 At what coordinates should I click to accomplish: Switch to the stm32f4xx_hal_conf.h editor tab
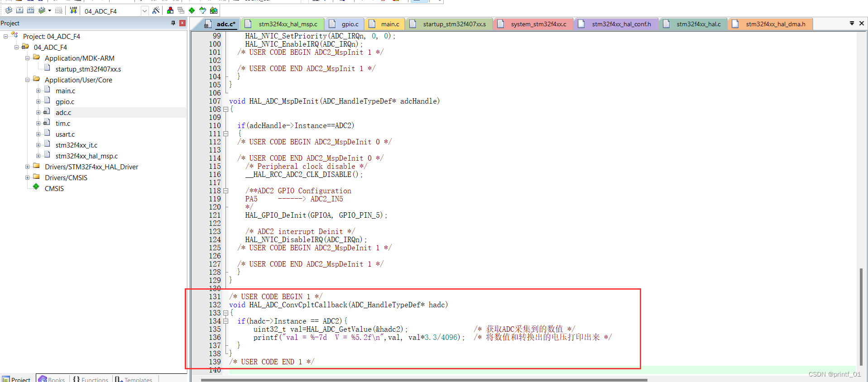click(x=616, y=24)
